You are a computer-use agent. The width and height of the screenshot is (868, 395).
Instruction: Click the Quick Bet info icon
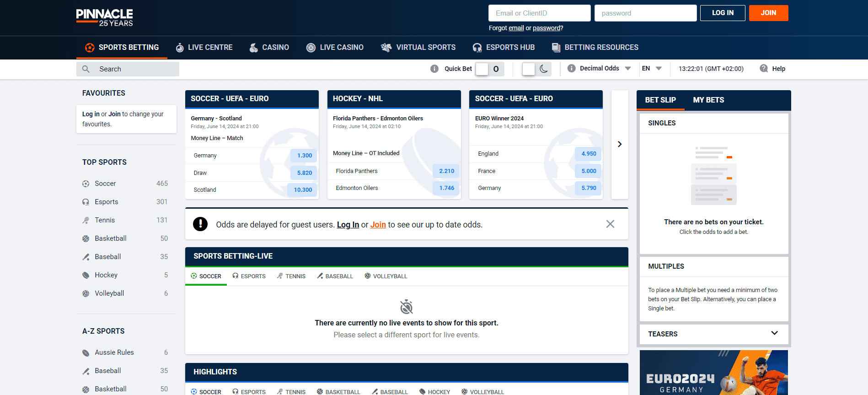tap(434, 69)
